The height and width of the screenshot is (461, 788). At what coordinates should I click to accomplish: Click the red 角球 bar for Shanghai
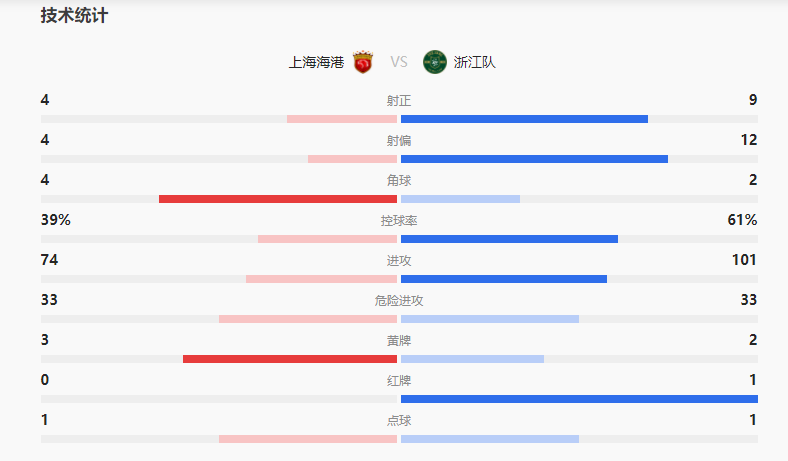[x=278, y=199]
